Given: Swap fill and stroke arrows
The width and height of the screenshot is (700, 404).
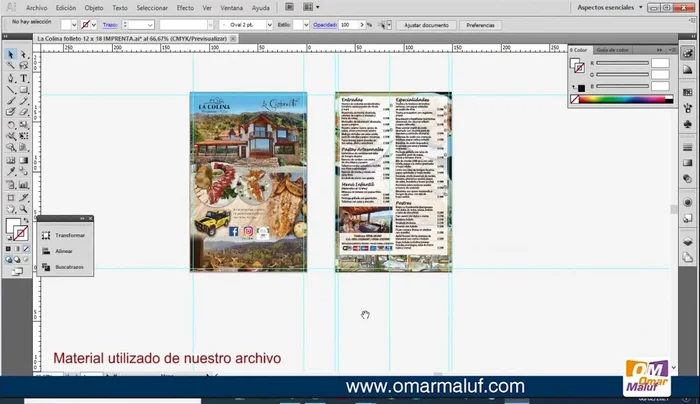Looking at the screenshot, I should (x=26, y=221).
